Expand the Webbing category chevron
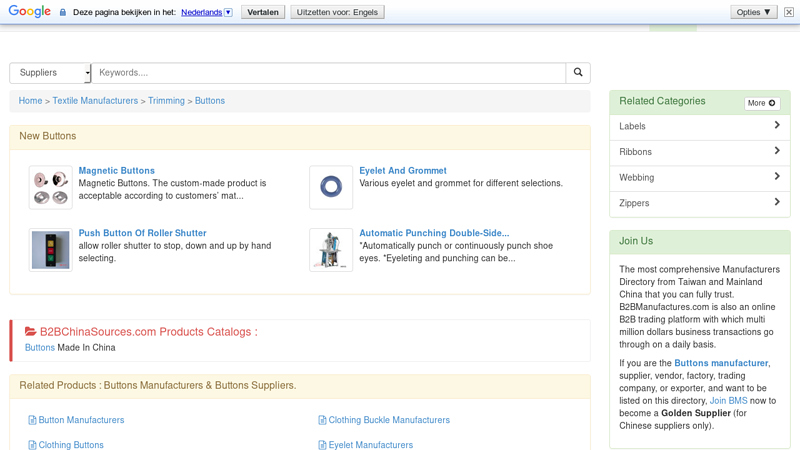This screenshot has height=450, width=800. pyautogui.click(x=777, y=176)
